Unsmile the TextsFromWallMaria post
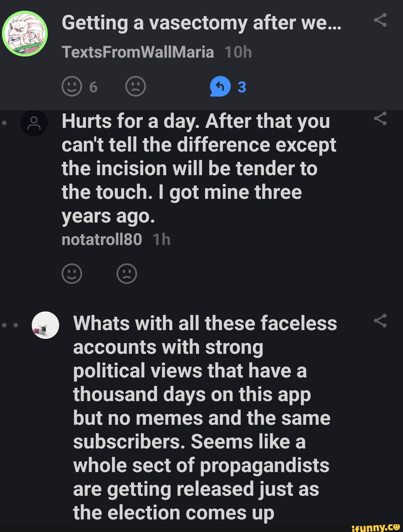 (136, 86)
